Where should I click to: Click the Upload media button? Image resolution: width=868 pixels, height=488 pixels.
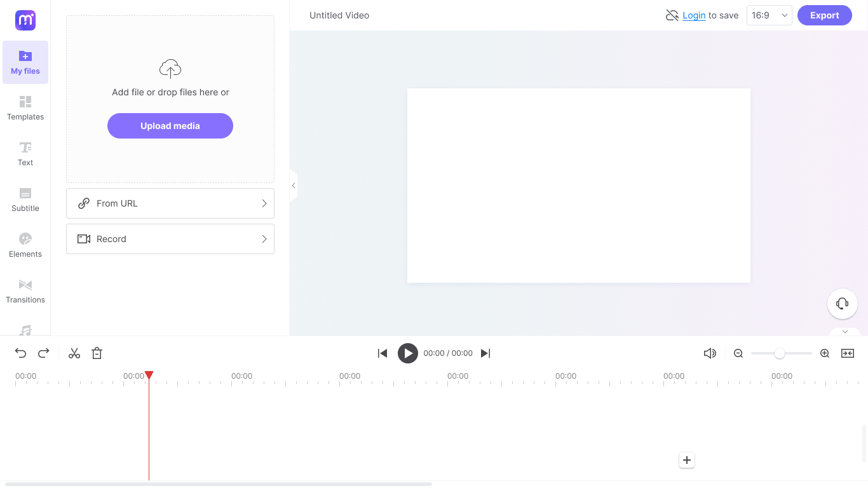coord(170,126)
